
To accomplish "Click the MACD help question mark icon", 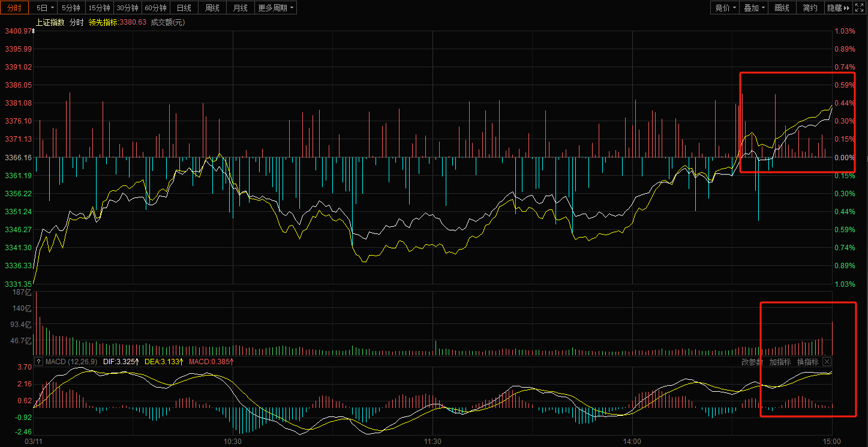I will tap(38, 362).
